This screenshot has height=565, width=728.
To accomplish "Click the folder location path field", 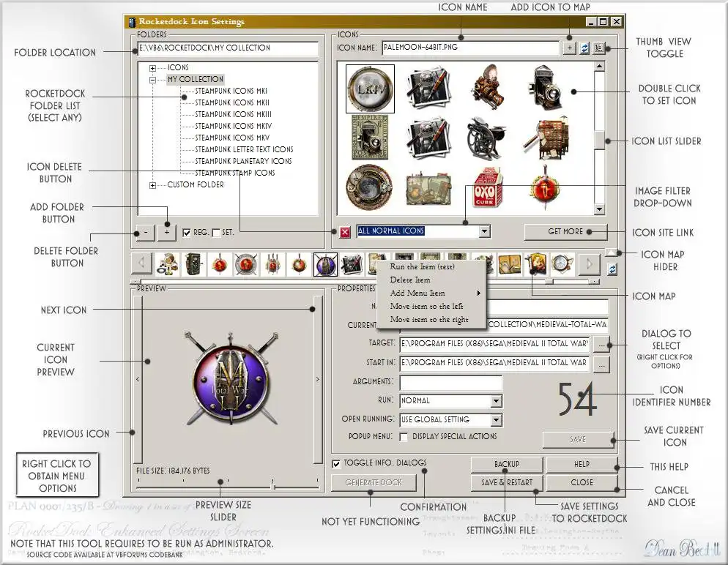I will click(228, 48).
